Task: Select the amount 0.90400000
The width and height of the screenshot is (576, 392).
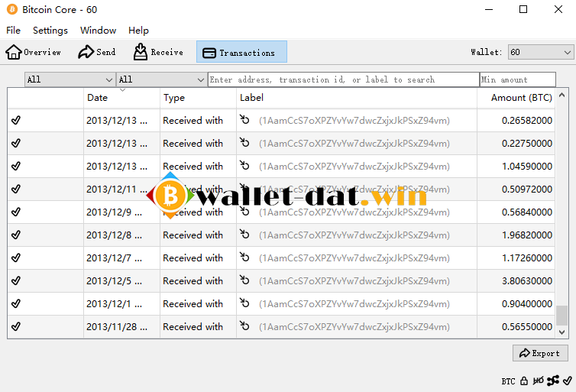Action: pos(527,304)
